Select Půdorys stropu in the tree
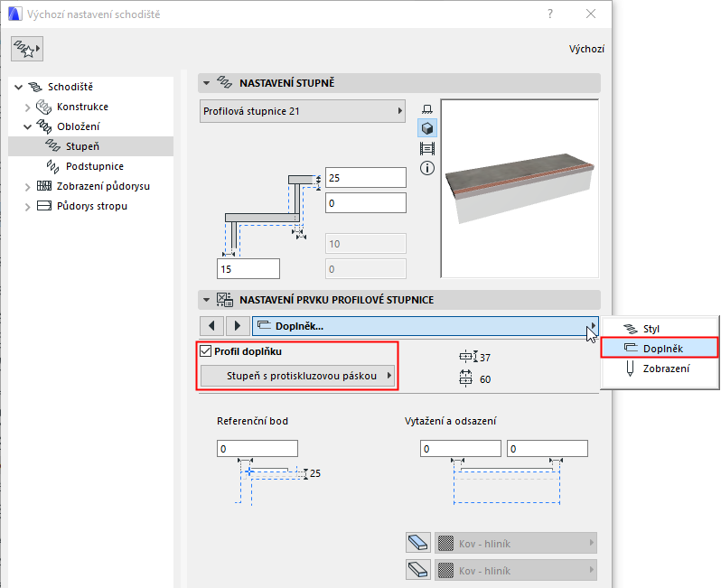This screenshot has width=721, height=588. click(92, 206)
